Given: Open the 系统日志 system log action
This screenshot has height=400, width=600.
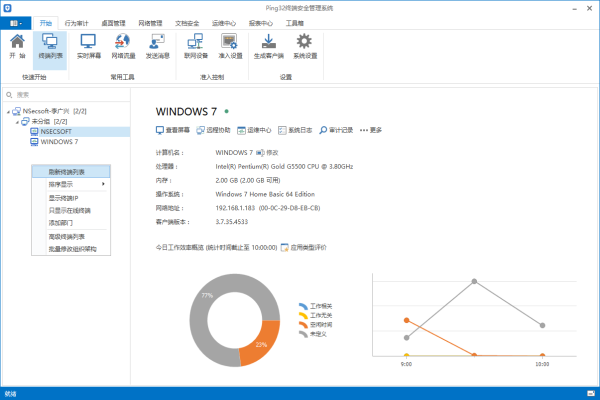Looking at the screenshot, I should [x=295, y=130].
